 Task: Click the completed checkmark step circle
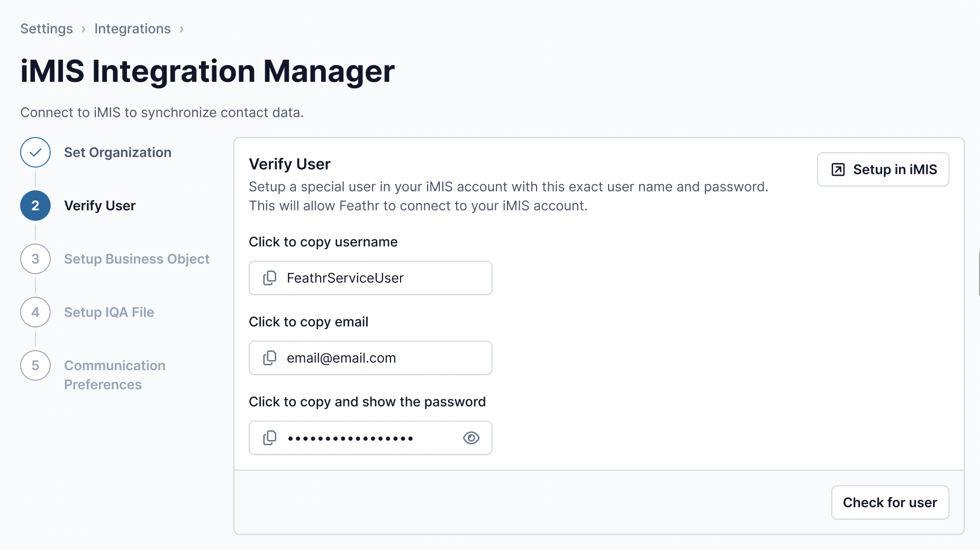pyautogui.click(x=35, y=152)
